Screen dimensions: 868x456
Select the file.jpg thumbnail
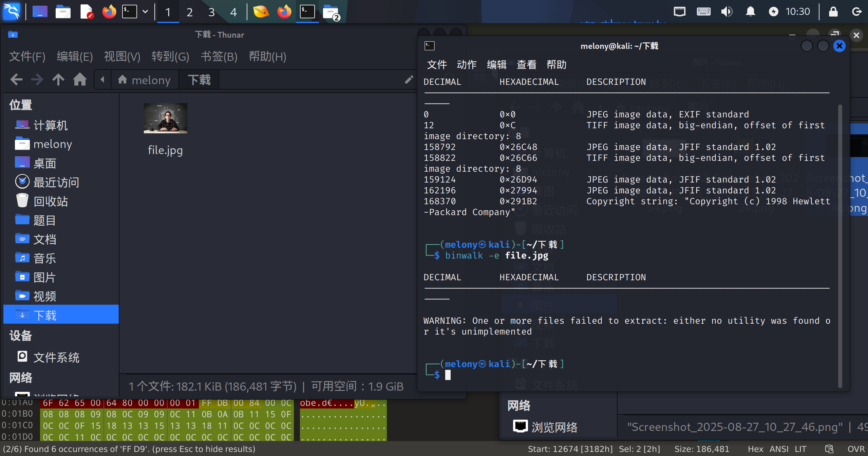[x=165, y=118]
